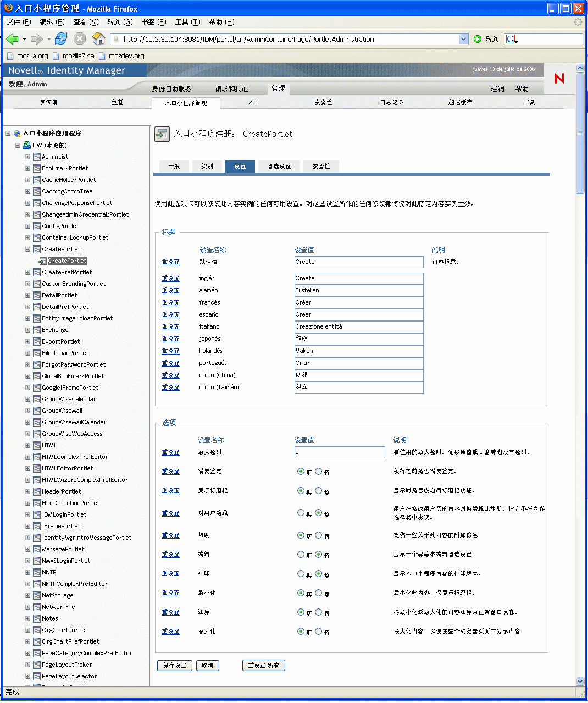This screenshot has height=703, width=588.
Task: Click 重设置 link for español
Action: coord(170,315)
